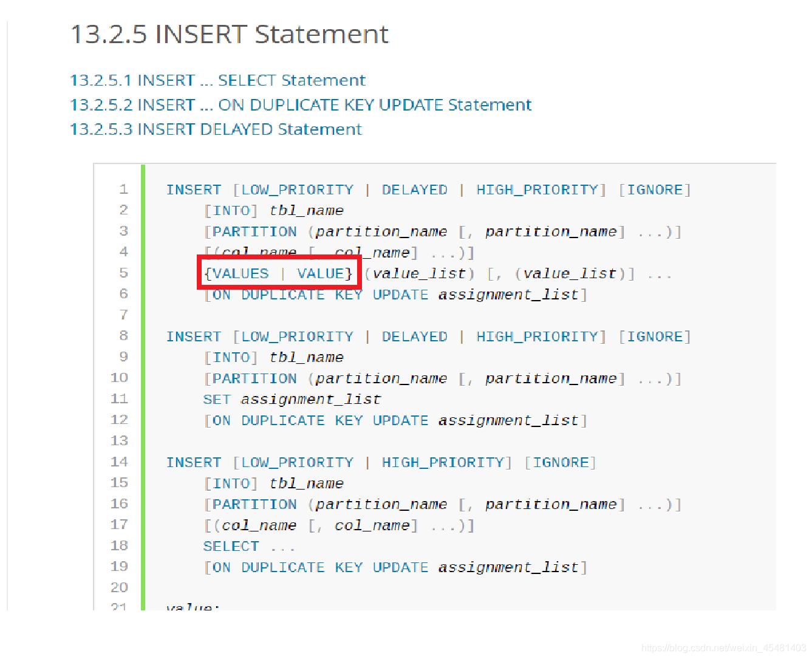Click PARTITION keyword on code line 10
812x659 pixels.
click(x=254, y=378)
